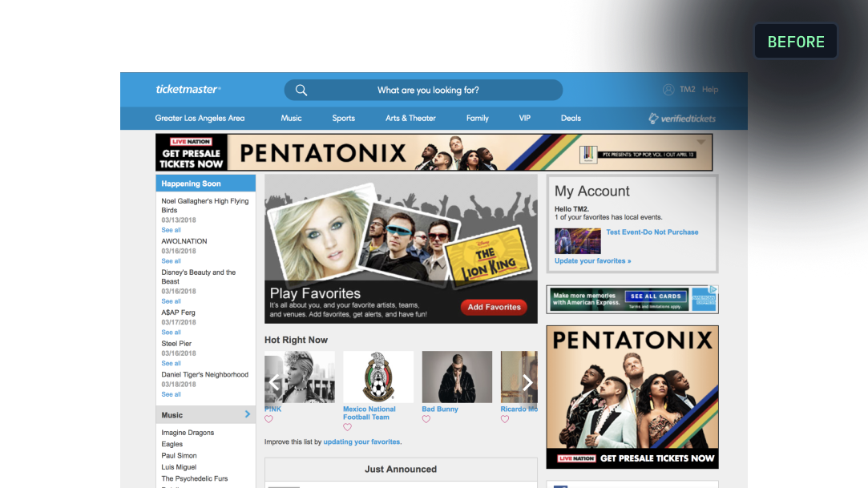Image resolution: width=868 pixels, height=488 pixels.
Task: Click the AdChoices icon on Amex ad
Action: point(713,289)
